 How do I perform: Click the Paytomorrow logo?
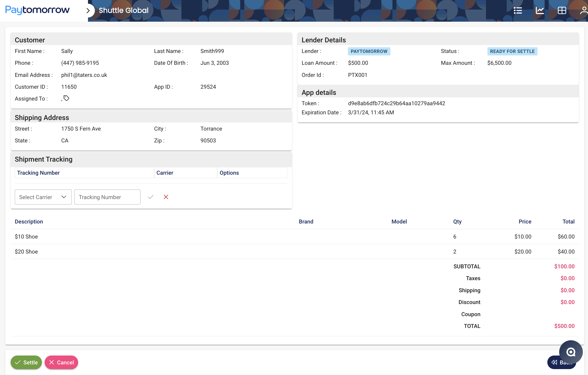pos(37,10)
